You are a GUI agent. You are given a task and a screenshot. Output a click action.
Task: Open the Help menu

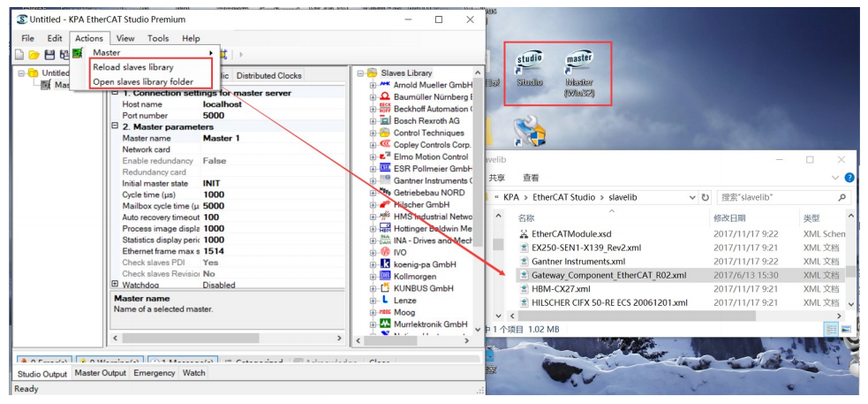(191, 38)
